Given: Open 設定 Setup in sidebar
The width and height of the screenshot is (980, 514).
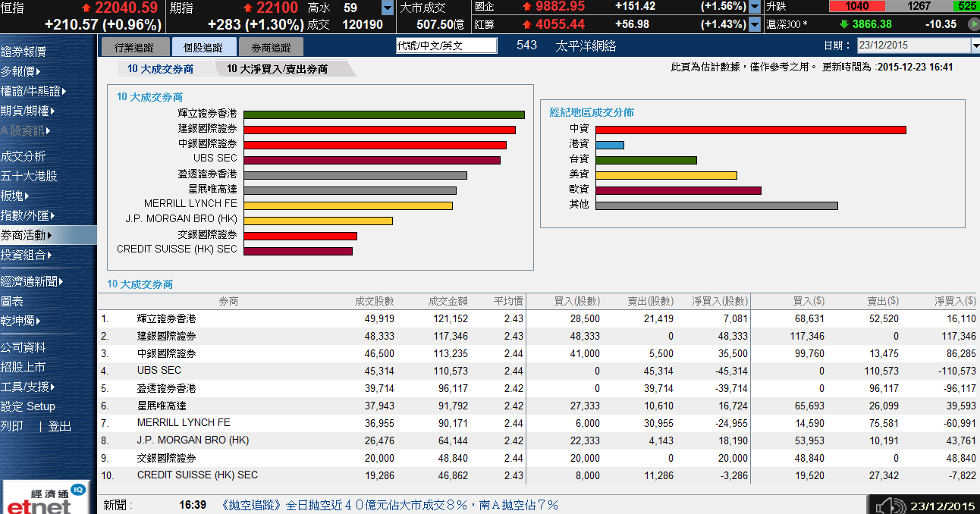Looking at the screenshot, I should pos(28,406).
